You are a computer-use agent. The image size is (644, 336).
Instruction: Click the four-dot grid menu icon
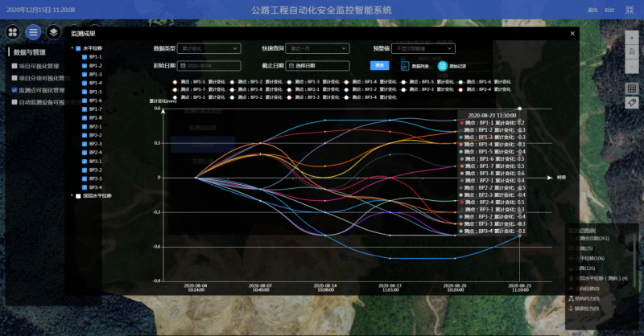pos(14,32)
